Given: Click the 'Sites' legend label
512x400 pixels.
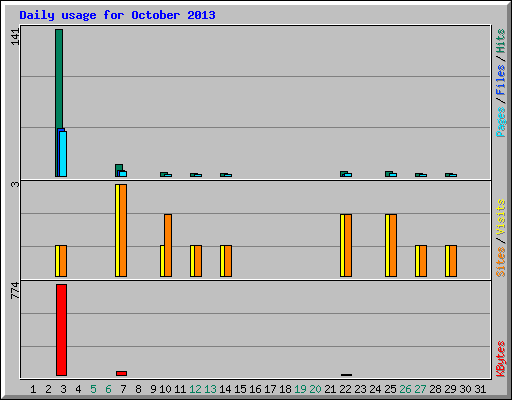Looking at the screenshot, I should pyautogui.click(x=500, y=262).
